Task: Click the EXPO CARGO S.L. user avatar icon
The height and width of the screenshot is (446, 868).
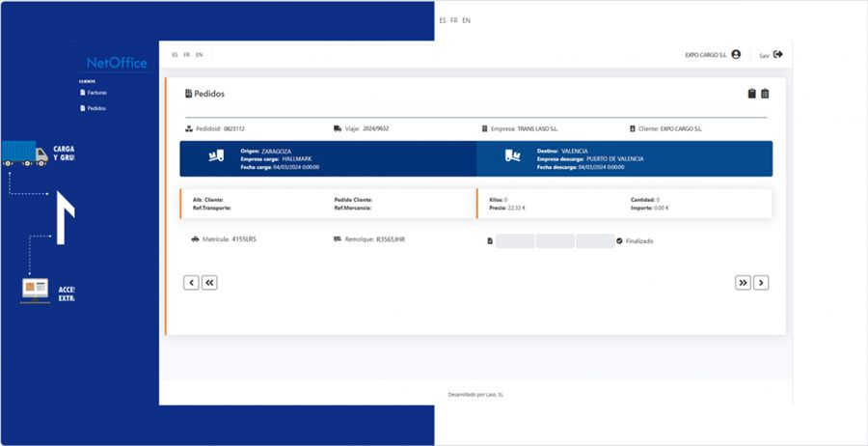Action: [x=736, y=54]
